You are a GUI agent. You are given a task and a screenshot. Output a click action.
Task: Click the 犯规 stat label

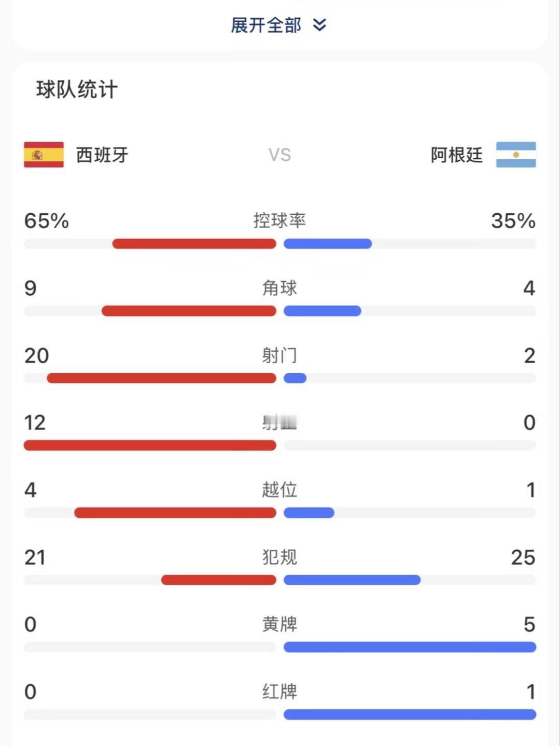pos(280,557)
